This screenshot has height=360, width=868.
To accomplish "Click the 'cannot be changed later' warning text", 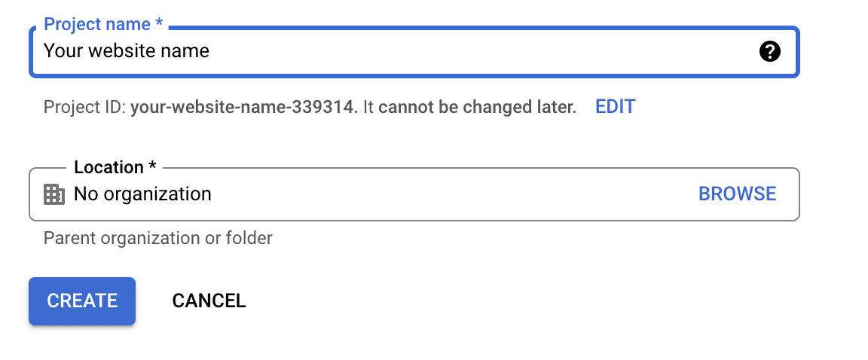I will (x=477, y=107).
